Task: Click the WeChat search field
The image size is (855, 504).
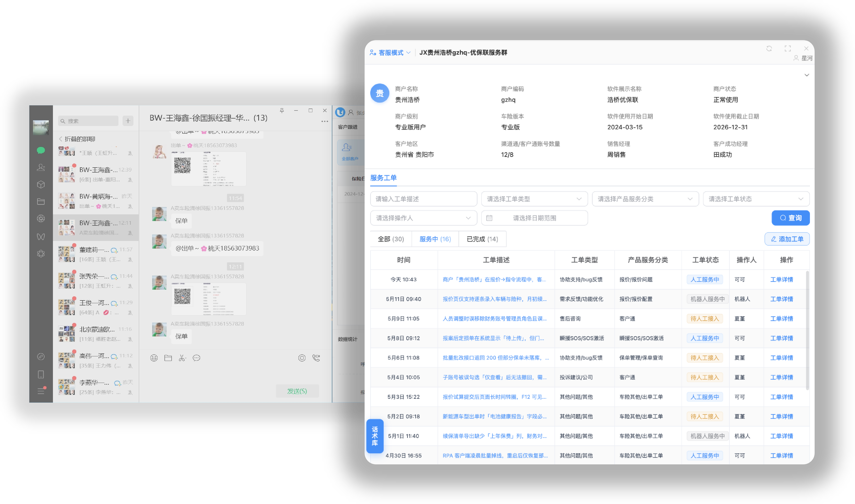Action: [x=88, y=121]
